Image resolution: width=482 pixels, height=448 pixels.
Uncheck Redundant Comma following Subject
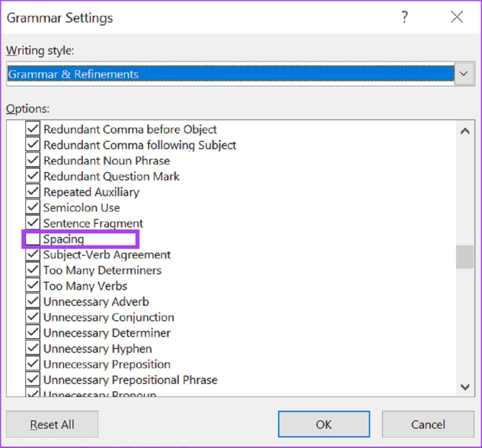(x=32, y=144)
